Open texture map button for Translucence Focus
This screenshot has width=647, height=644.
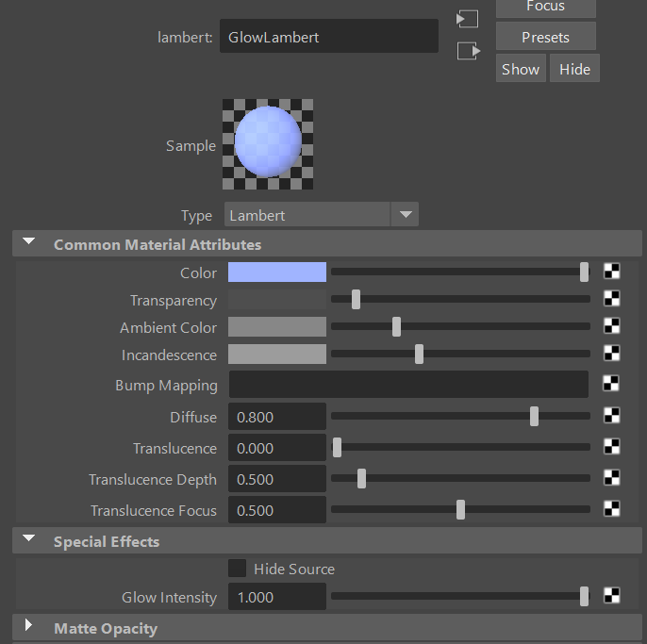[611, 508]
